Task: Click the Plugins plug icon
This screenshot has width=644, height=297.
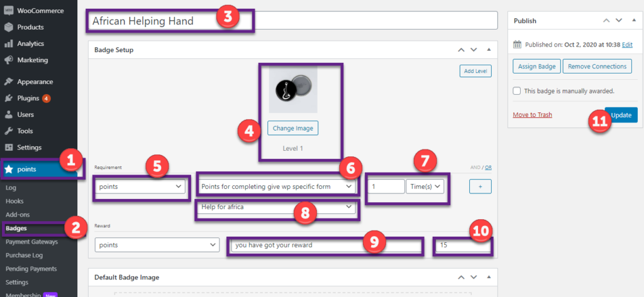Action: 9,98
